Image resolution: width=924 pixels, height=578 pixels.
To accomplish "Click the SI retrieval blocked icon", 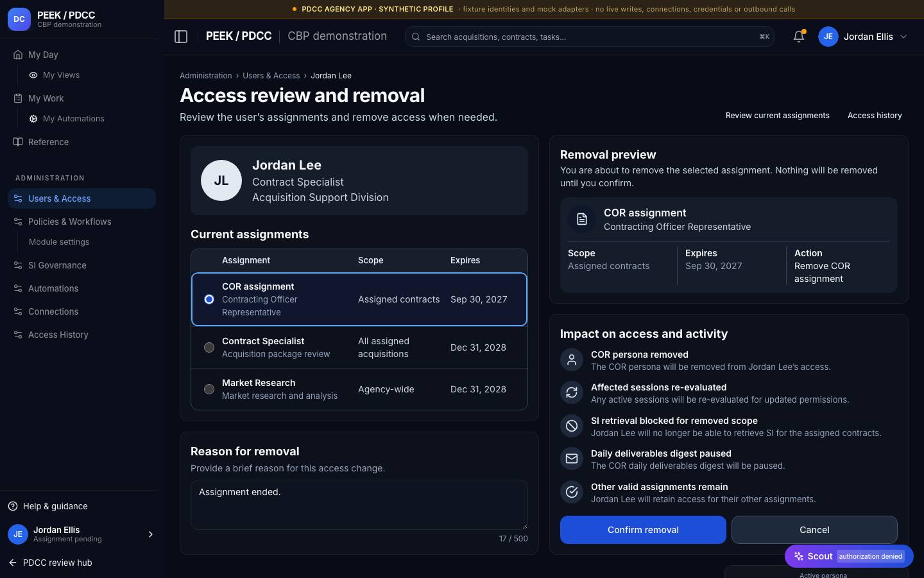I will tap(572, 426).
